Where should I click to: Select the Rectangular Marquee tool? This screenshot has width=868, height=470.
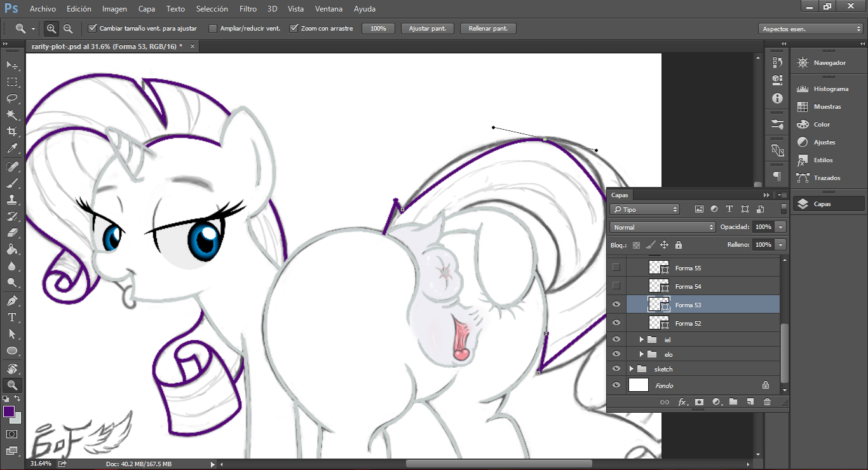[x=12, y=82]
